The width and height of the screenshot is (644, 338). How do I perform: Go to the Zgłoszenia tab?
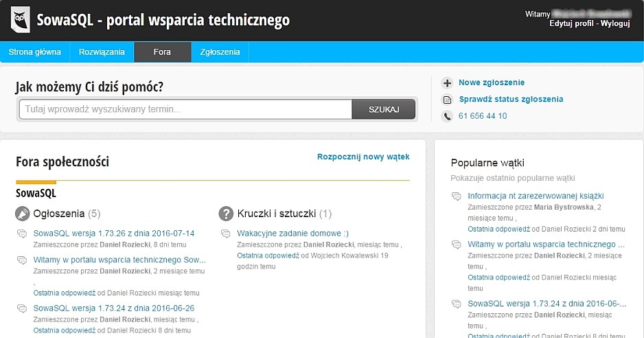(x=220, y=52)
